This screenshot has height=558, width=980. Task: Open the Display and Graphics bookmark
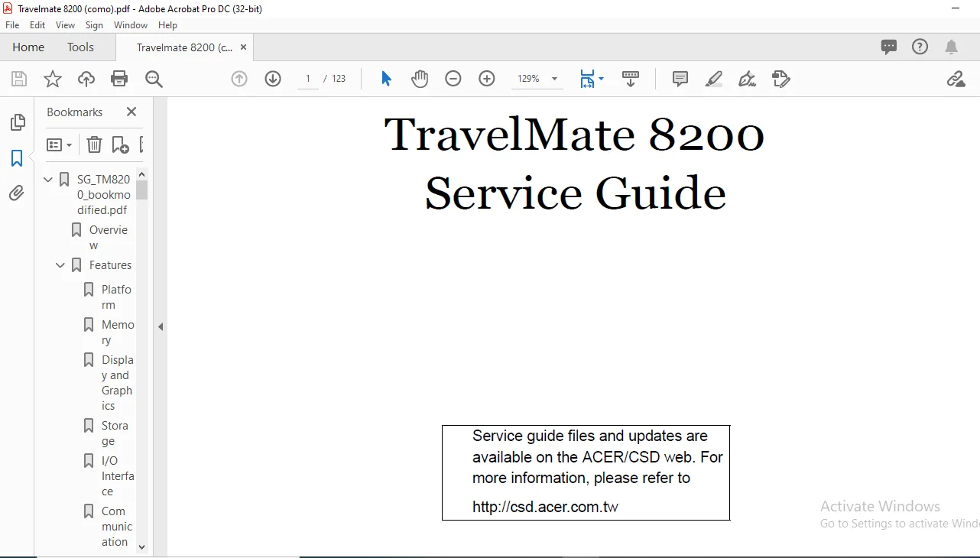(x=117, y=383)
